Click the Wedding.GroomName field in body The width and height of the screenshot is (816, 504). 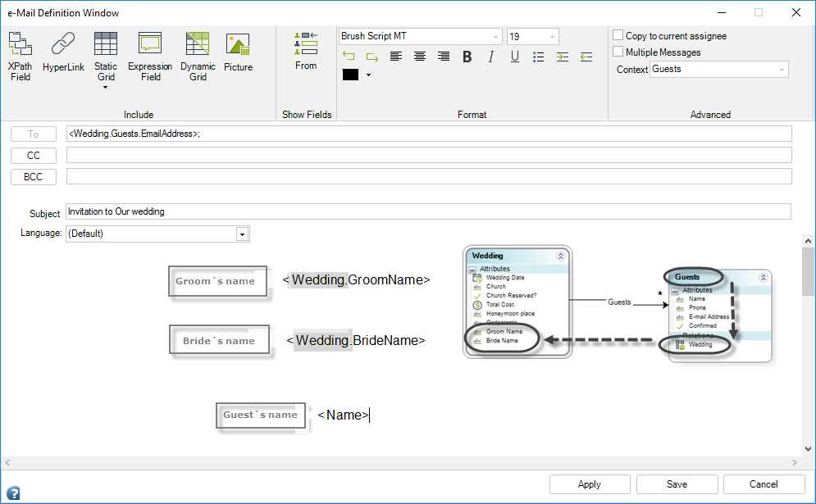click(357, 279)
